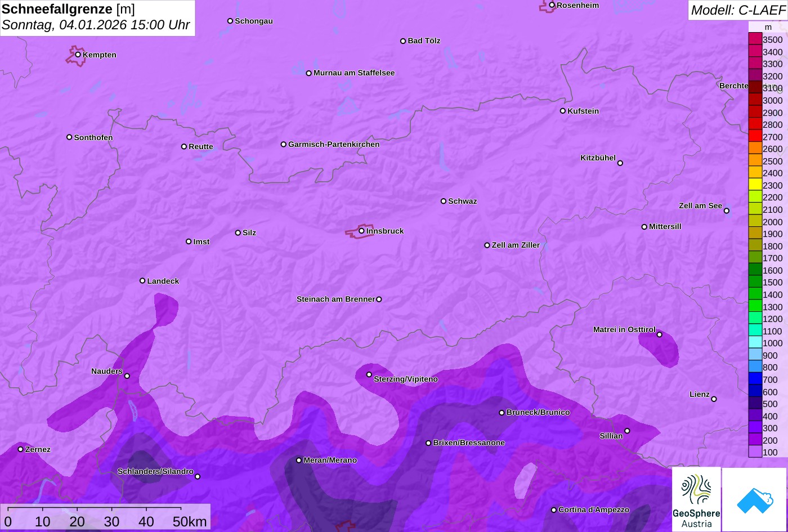Click the Rosenheim city marker
Viewport: 788px width, 532px height.
552,5
